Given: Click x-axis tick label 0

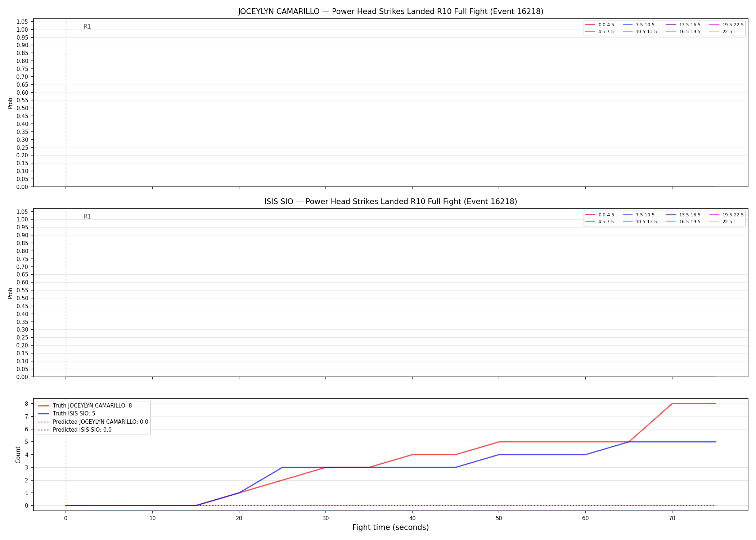Looking at the screenshot, I should [x=66, y=518].
